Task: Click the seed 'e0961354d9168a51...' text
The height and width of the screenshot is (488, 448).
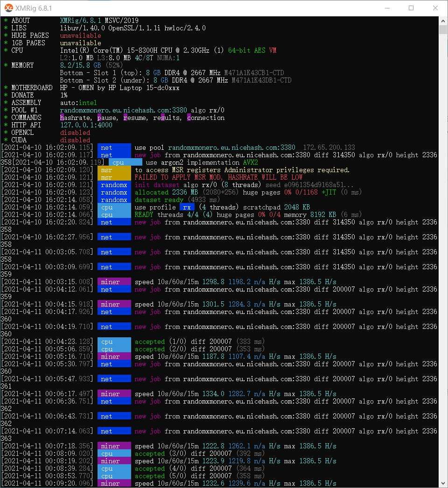Action: click(x=319, y=185)
